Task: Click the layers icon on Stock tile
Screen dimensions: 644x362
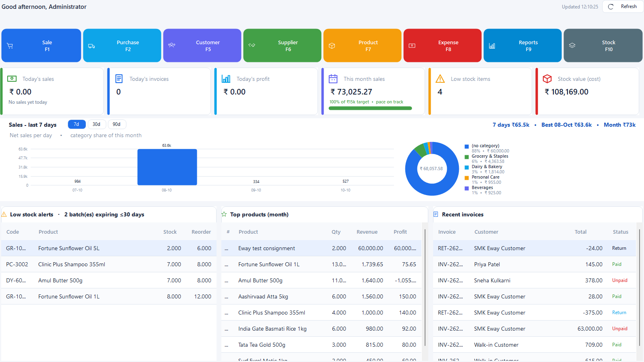Action: point(572,45)
